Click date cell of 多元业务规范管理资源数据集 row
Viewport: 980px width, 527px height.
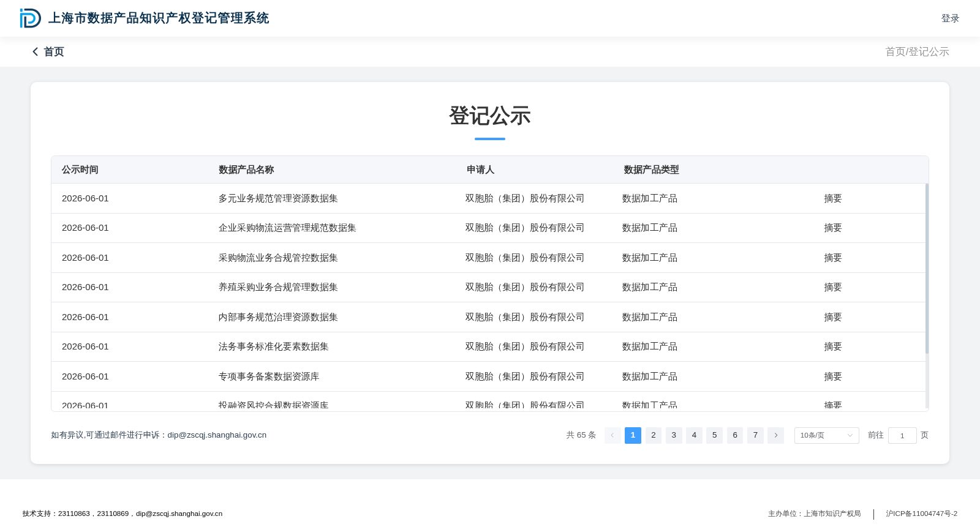pos(85,198)
